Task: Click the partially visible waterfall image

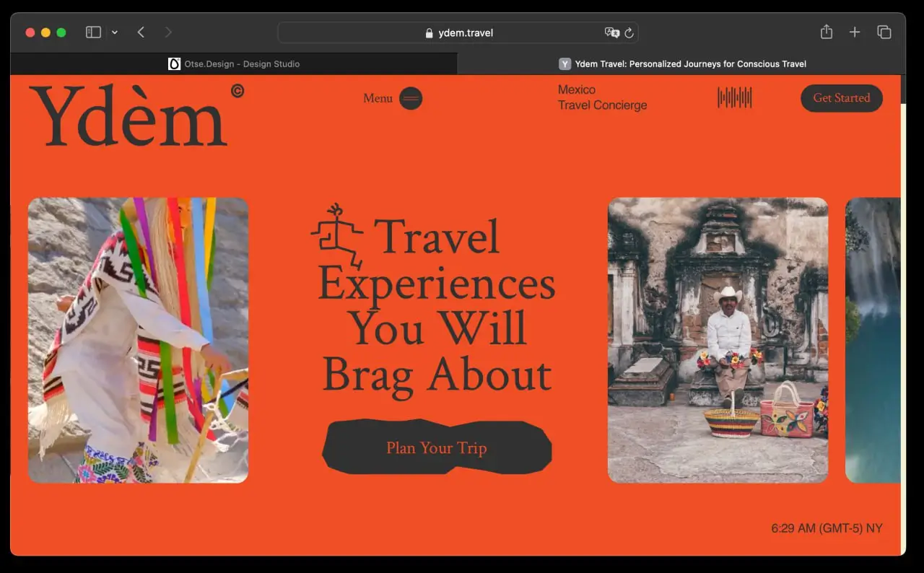Action: tap(873, 340)
